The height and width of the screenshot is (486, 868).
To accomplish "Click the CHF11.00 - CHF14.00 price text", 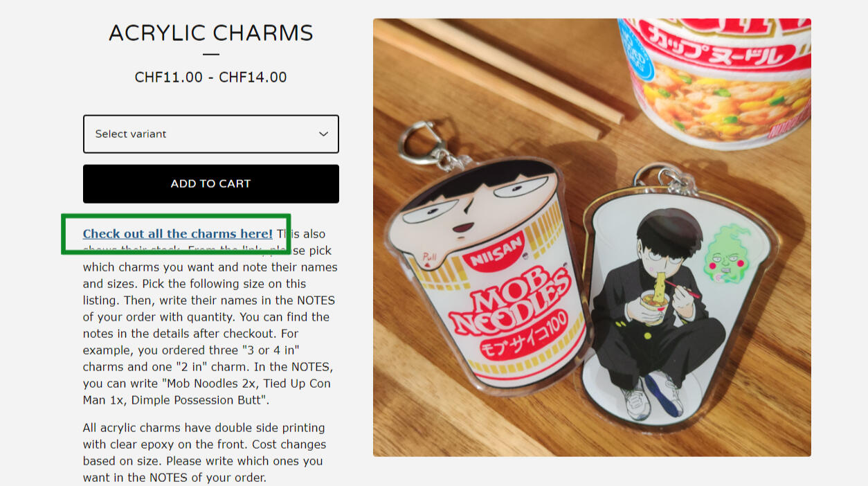I will [211, 77].
